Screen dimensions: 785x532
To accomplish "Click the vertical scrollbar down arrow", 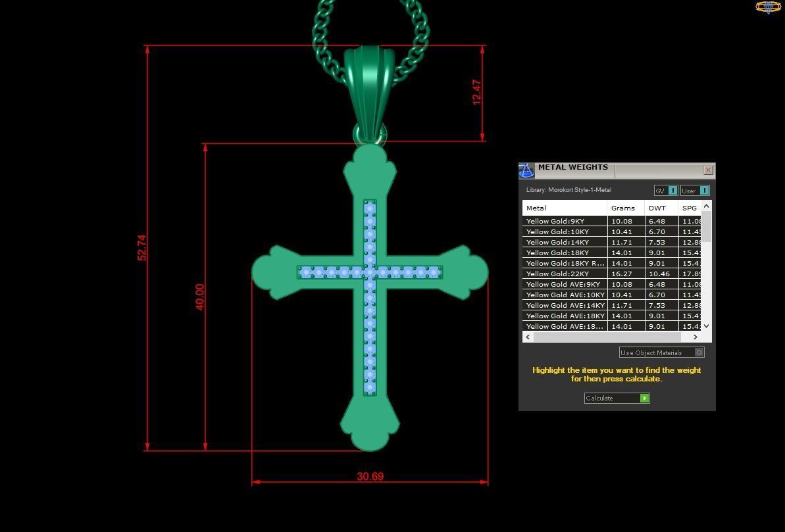I will tap(707, 326).
